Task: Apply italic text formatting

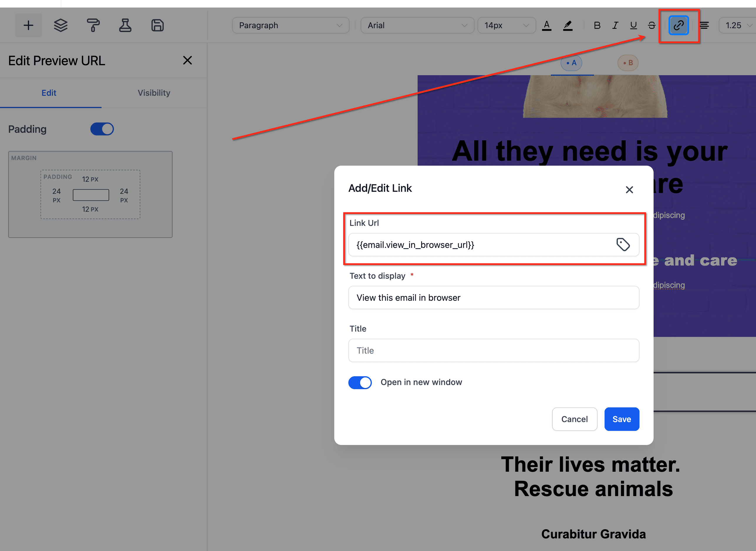Action: [x=615, y=25]
